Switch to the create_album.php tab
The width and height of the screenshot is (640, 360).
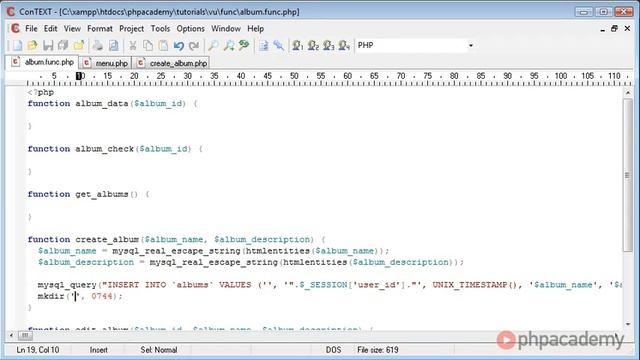pyautogui.click(x=172, y=63)
